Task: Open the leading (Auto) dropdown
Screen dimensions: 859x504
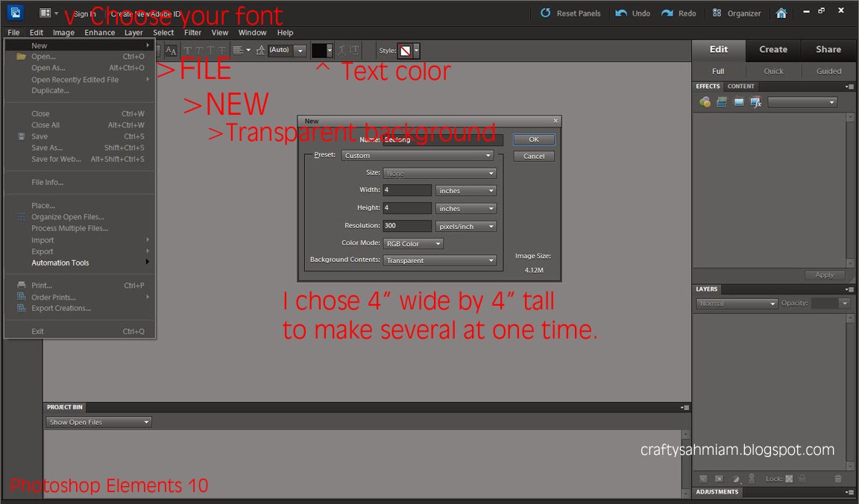Action: tap(300, 51)
